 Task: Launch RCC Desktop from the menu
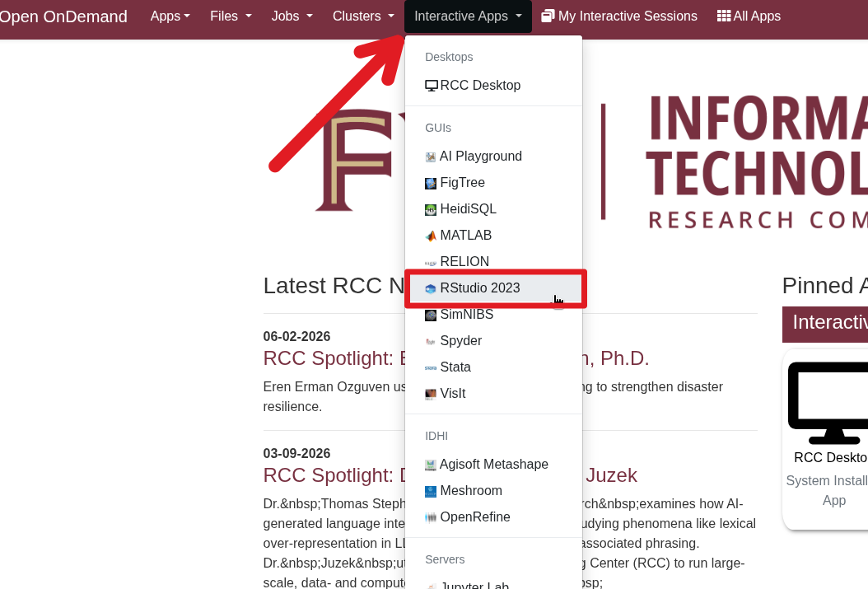[x=493, y=85]
